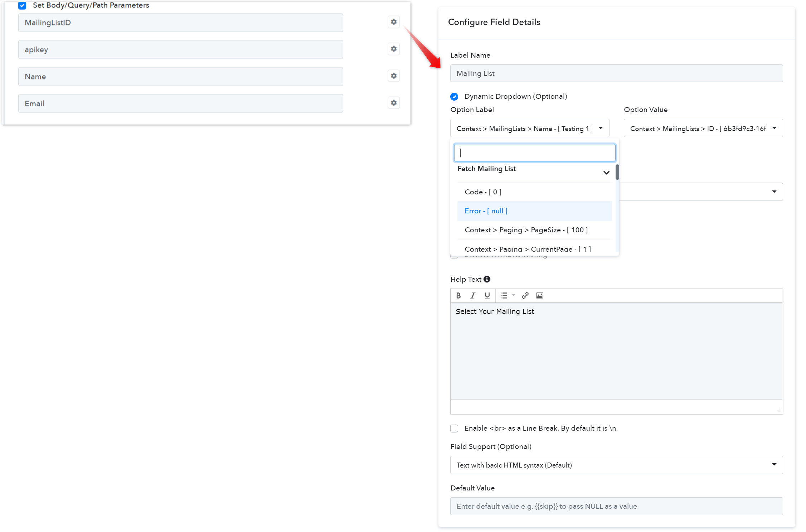Screen dimensions: 806x532
Task: Click the Option Label text label
Action: pos(472,110)
